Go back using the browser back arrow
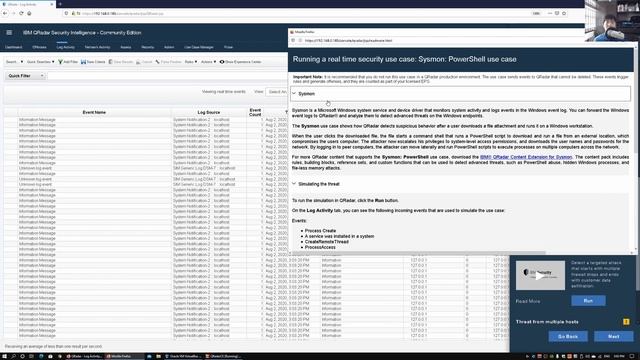The width and height of the screenshot is (640, 360). point(5,13)
